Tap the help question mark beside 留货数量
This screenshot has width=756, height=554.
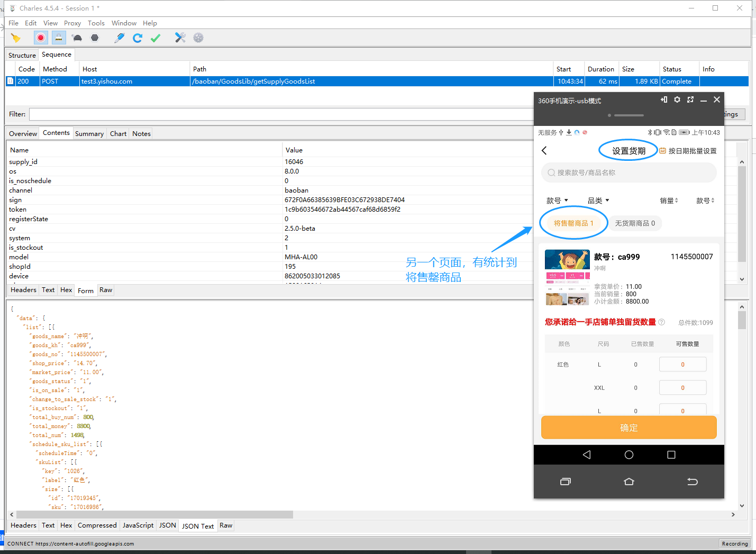(661, 322)
